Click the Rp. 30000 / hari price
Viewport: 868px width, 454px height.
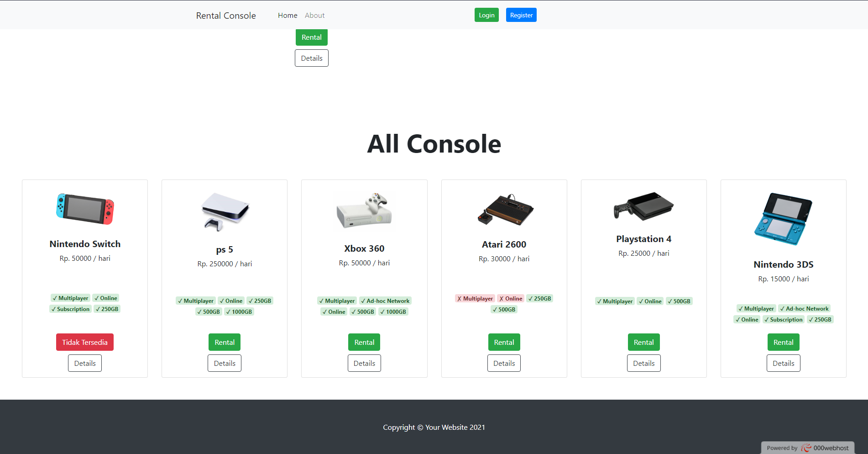[504, 259]
